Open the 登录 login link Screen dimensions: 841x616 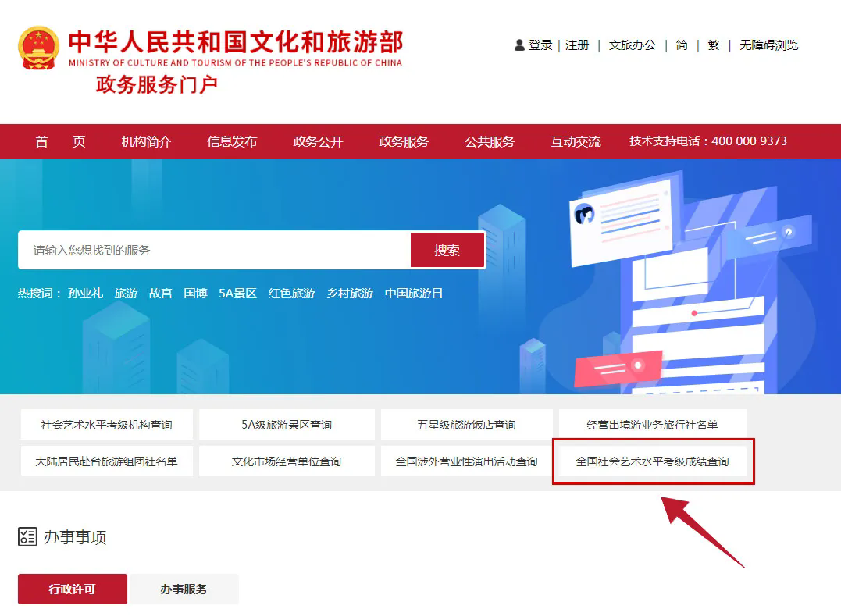pos(540,45)
